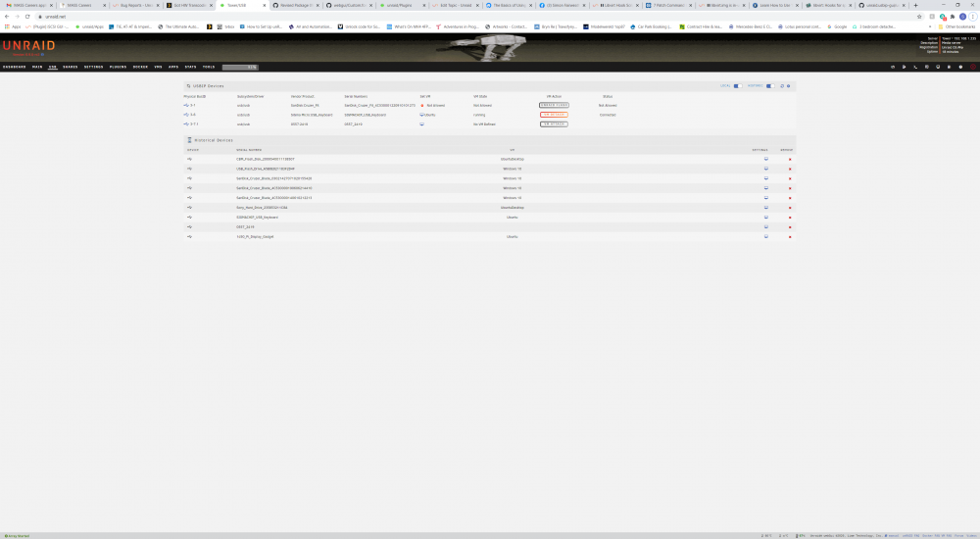980x539 pixels.
Task: Switch to the Got HW Transcoding browser tab
Action: pos(189,5)
